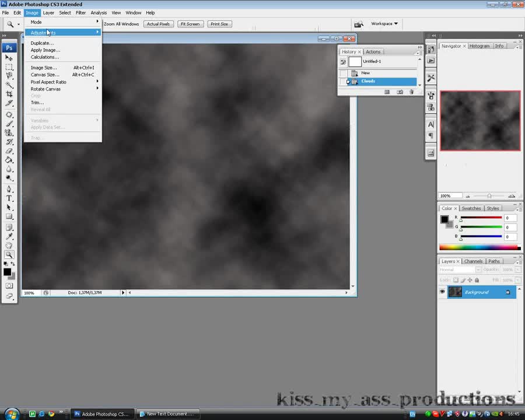Click the Navigator zoom slider handle
This screenshot has width=525, height=420.
coord(489,196)
